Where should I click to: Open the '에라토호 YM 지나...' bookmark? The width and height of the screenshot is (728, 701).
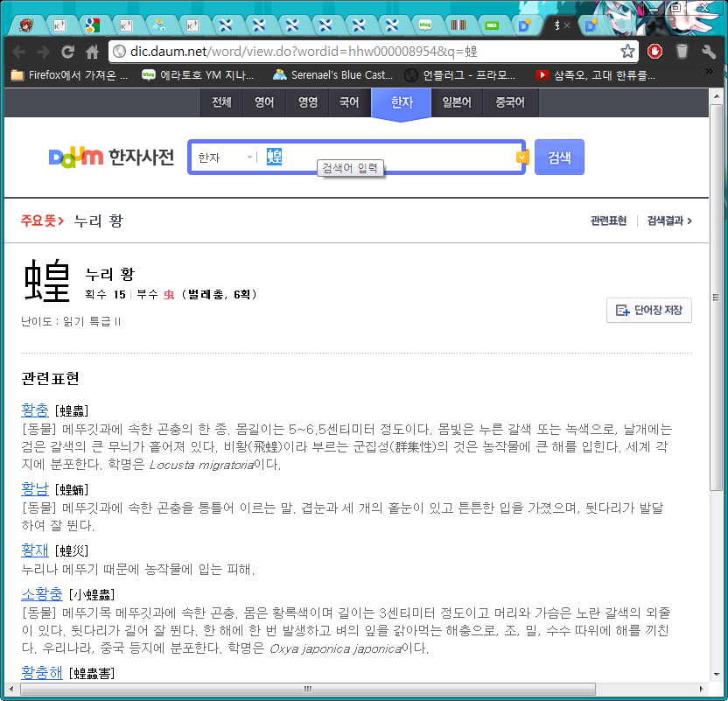coord(198,74)
